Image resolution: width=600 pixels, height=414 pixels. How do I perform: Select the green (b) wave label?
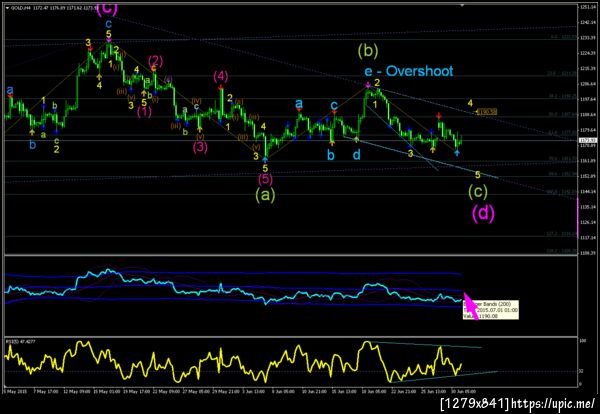(x=368, y=51)
